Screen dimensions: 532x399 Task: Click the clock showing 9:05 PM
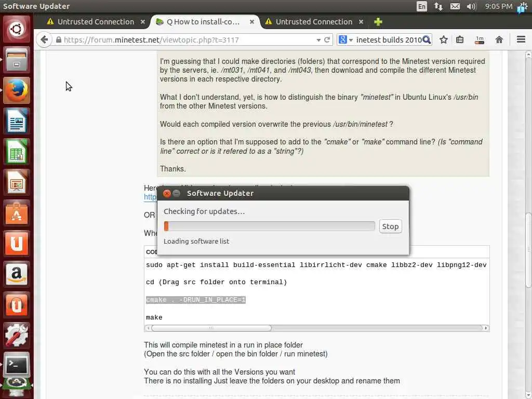click(x=498, y=6)
